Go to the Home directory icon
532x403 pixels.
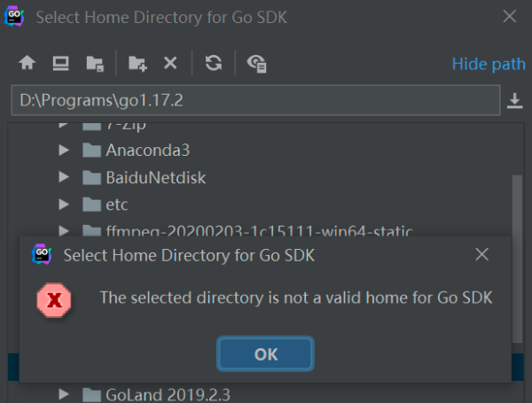27,63
